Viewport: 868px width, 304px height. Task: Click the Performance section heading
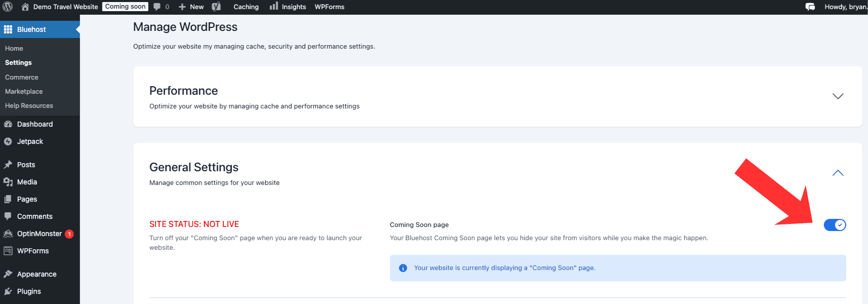tap(183, 91)
